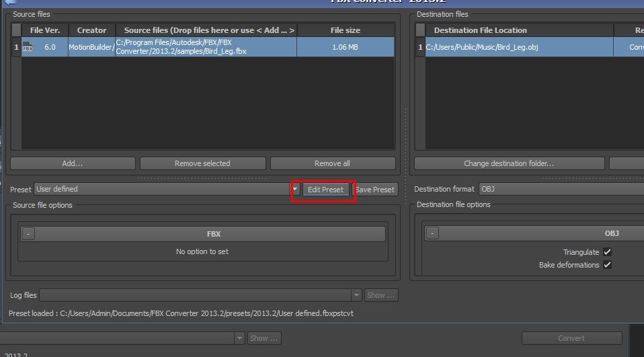Viewport: 644px width, 357px height.
Task: Click the Add... source files button
Action: tap(73, 163)
